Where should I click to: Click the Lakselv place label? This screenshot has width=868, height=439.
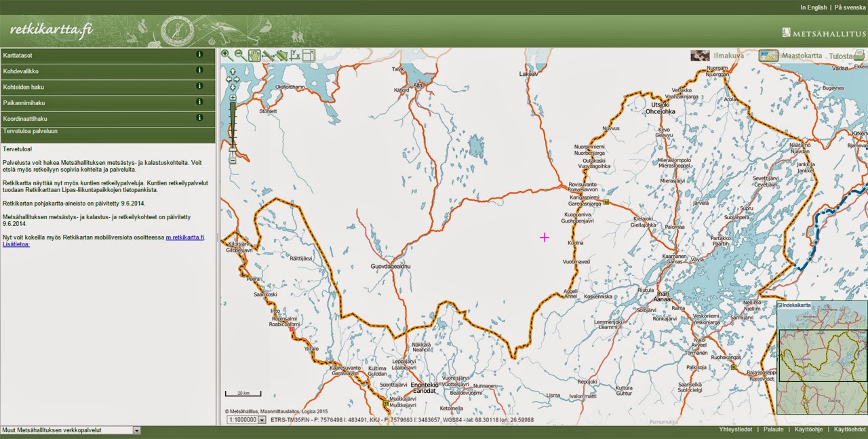tap(528, 73)
